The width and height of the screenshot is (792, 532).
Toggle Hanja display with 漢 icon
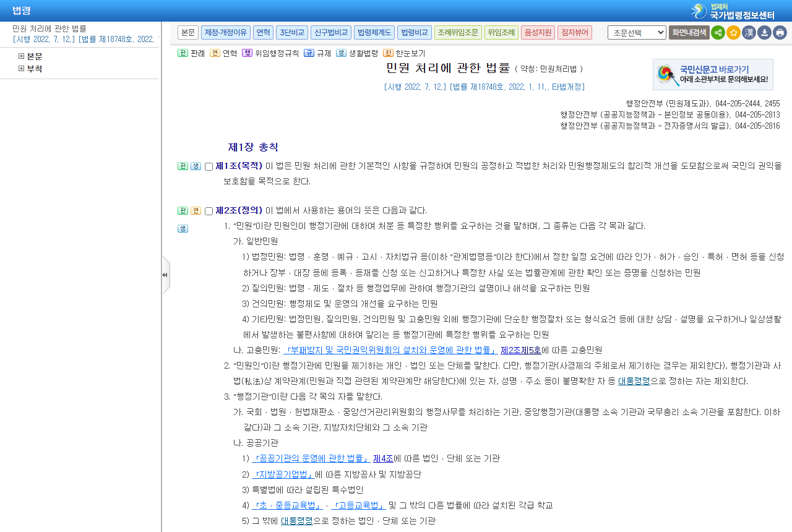[x=749, y=33]
